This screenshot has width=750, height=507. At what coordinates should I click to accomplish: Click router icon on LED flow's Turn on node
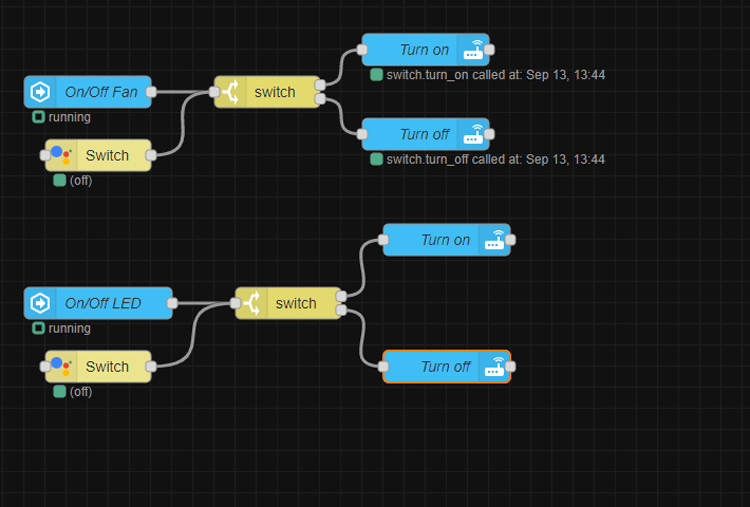(x=495, y=240)
